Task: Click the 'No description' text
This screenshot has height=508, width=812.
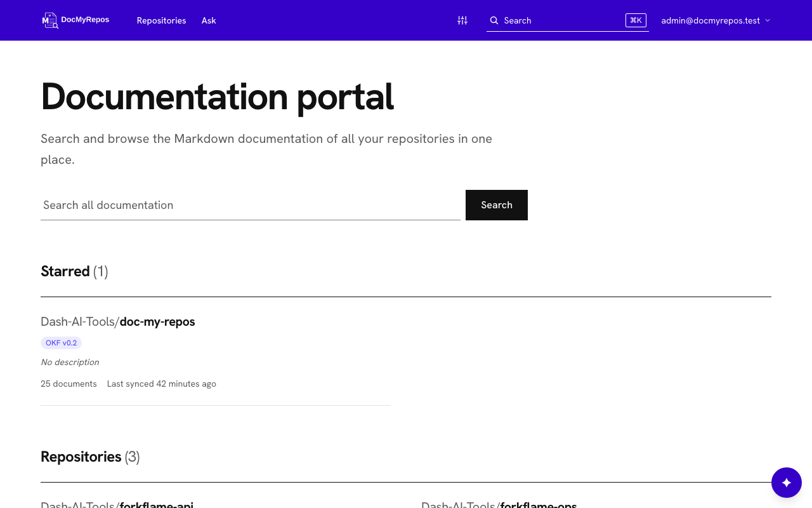Action: [x=70, y=362]
